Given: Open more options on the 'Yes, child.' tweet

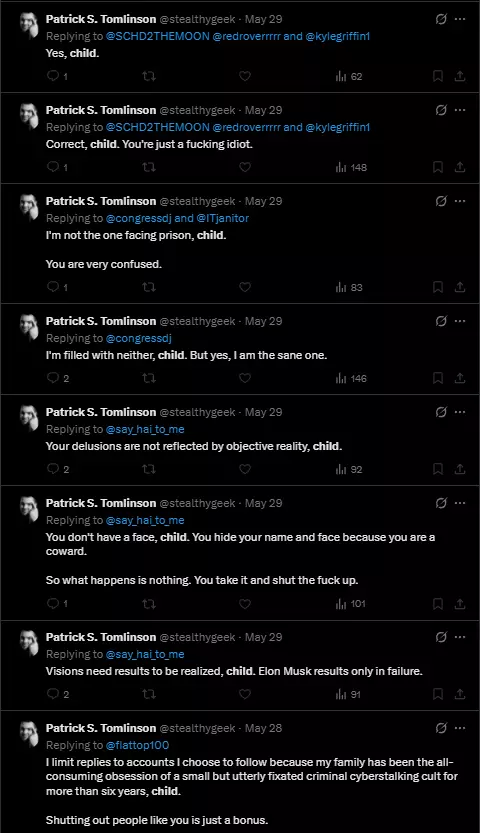Looking at the screenshot, I should click(x=460, y=19).
